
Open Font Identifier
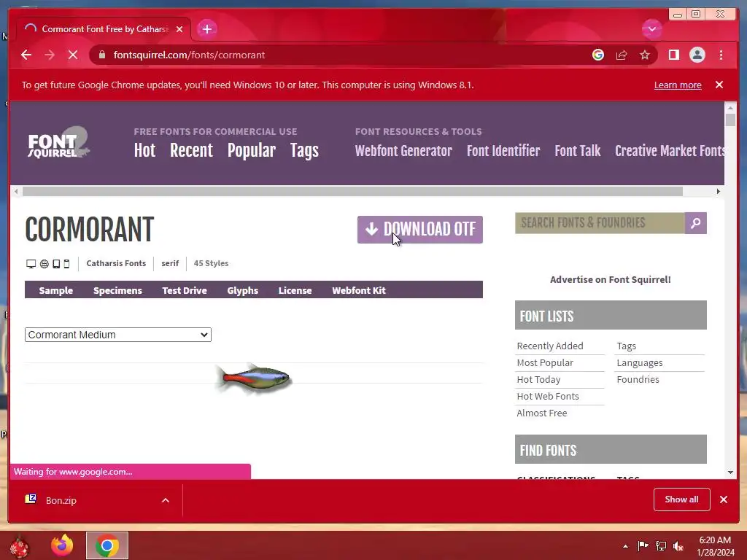(x=503, y=151)
